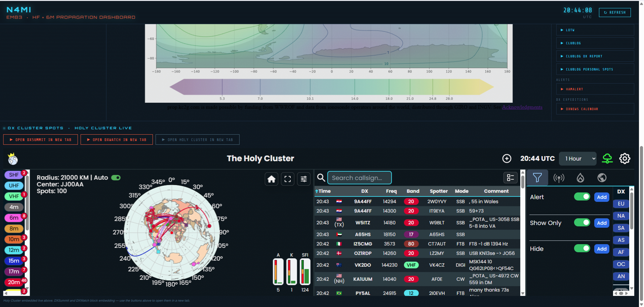Screen dimensions: 644x307
Task: Toggle the Show Only filter switch
Action: 582,222
